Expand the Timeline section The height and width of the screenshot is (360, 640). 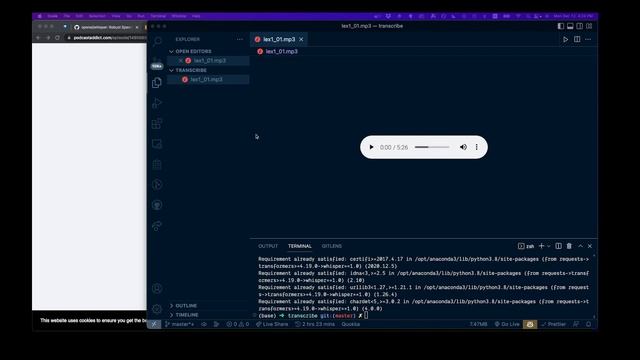tap(184, 315)
